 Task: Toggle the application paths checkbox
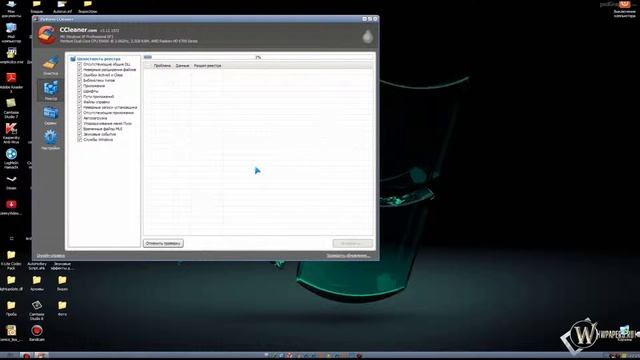pyautogui.click(x=80, y=97)
